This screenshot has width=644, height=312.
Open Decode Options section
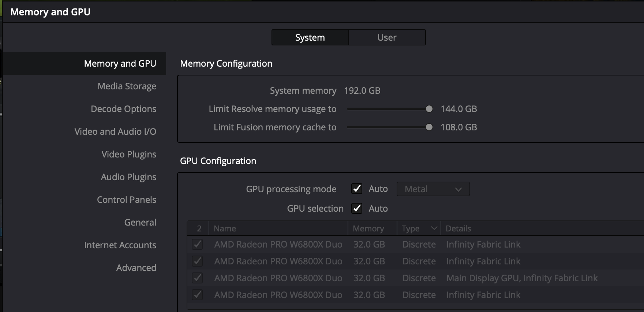[x=123, y=109]
